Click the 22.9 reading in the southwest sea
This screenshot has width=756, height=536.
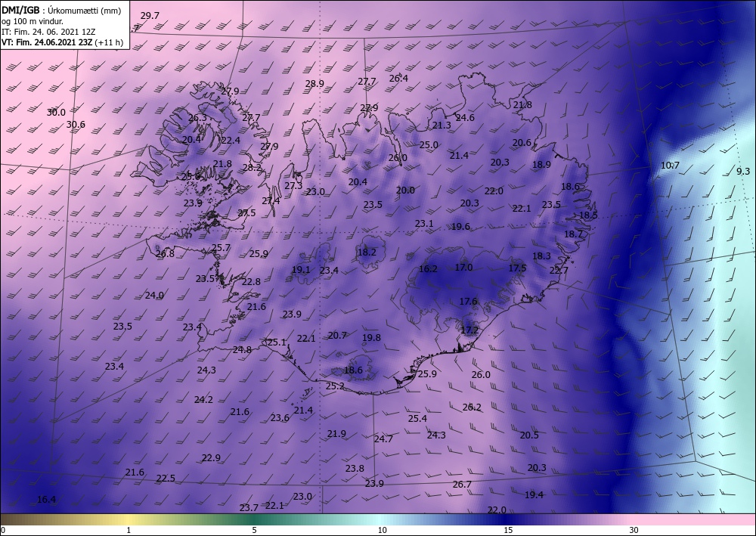click(211, 458)
